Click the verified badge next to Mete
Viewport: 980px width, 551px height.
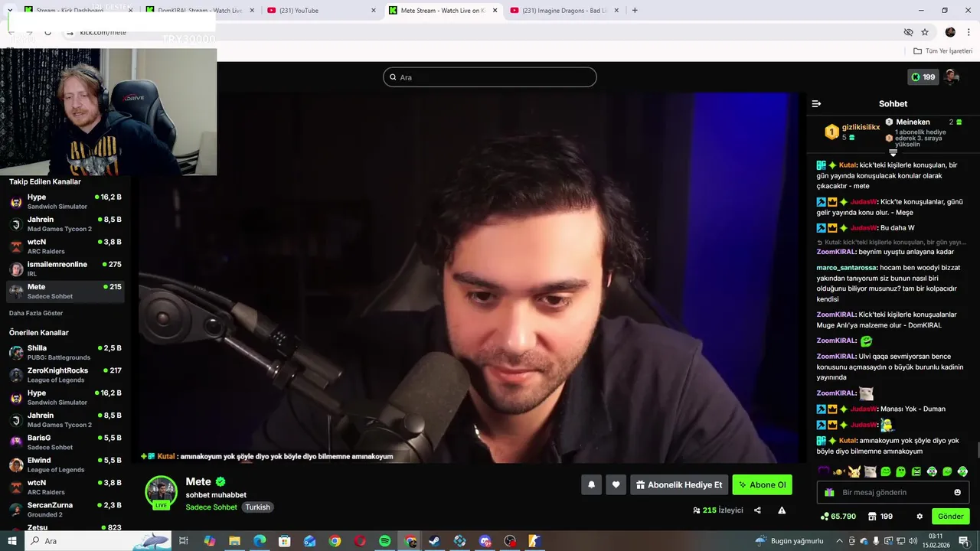[x=220, y=482]
